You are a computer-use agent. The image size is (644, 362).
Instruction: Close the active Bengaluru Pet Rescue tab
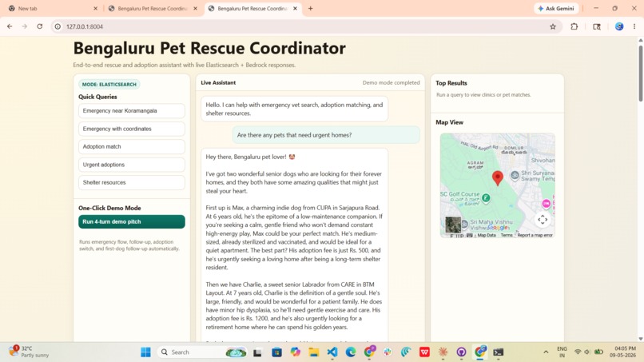[x=295, y=8]
